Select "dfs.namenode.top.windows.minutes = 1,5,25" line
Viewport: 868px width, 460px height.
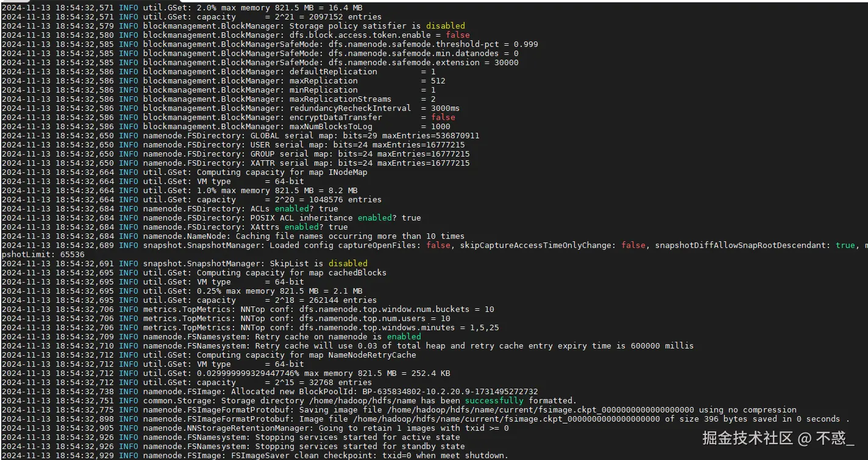250,328
